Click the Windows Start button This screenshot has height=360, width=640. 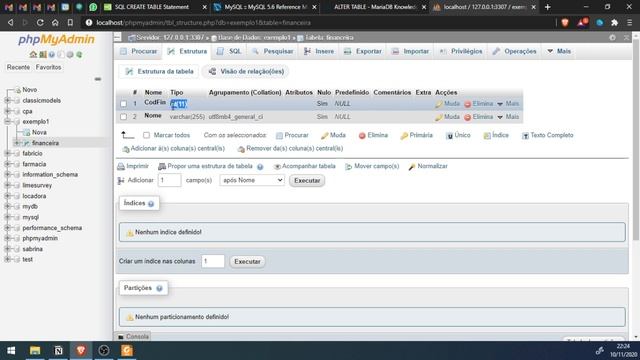pos(11,351)
